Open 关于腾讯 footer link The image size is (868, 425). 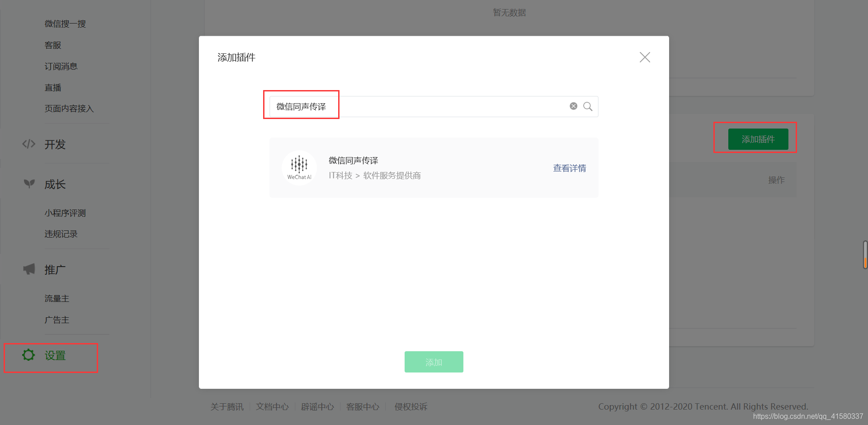(227, 407)
